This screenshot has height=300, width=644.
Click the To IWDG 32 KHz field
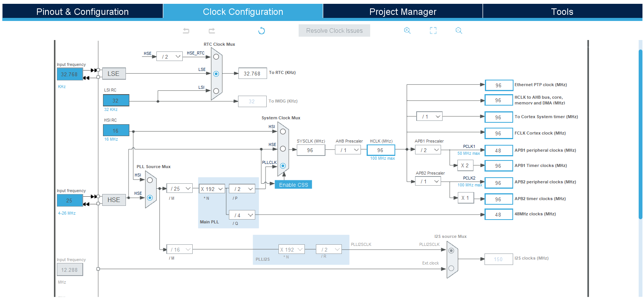point(253,101)
